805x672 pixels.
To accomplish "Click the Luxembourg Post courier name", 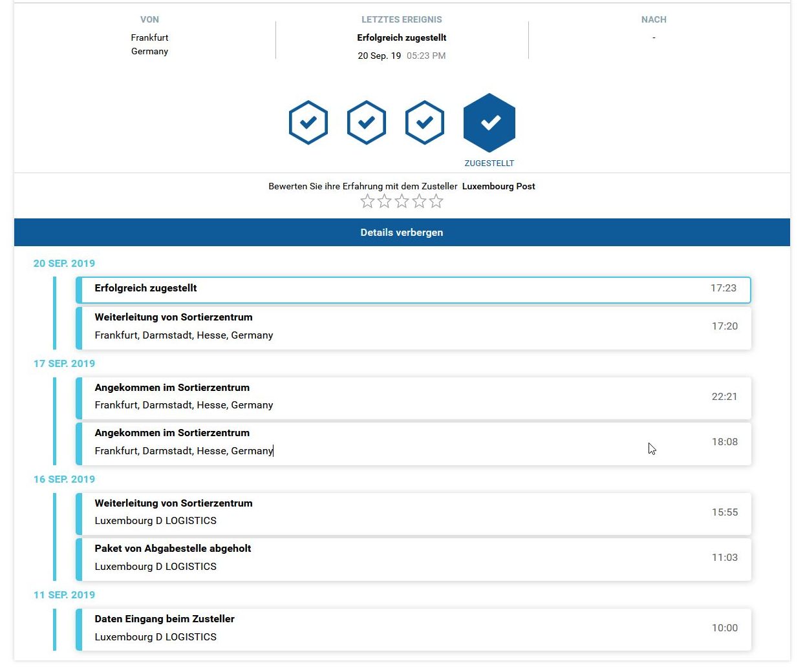I will point(499,187).
